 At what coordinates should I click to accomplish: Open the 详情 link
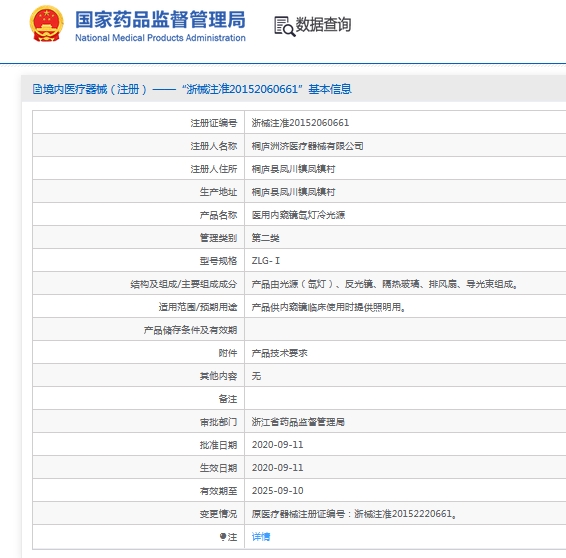pos(261,537)
